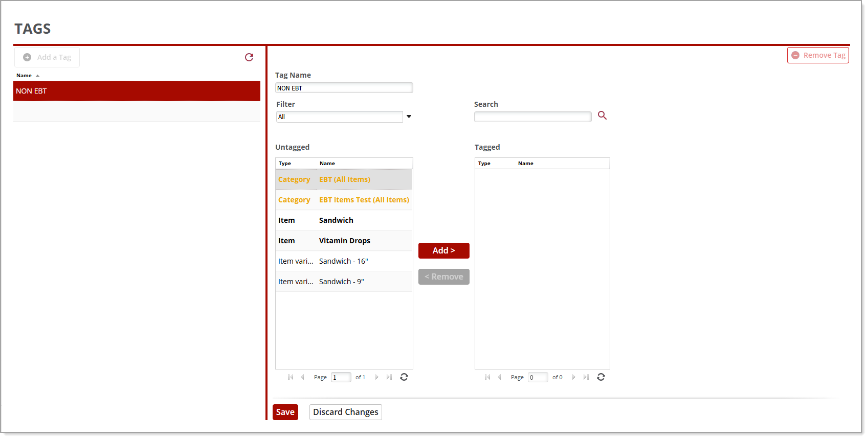This screenshot has height=439, width=868.
Task: Click Tagged Name column header
Action: click(526, 164)
